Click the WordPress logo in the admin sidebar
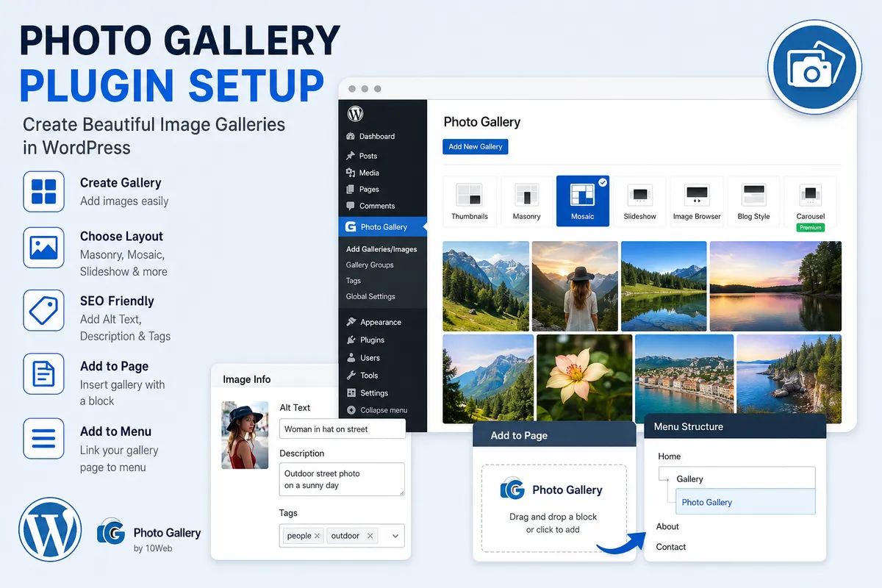Viewport: 882px width, 588px height. point(356,114)
